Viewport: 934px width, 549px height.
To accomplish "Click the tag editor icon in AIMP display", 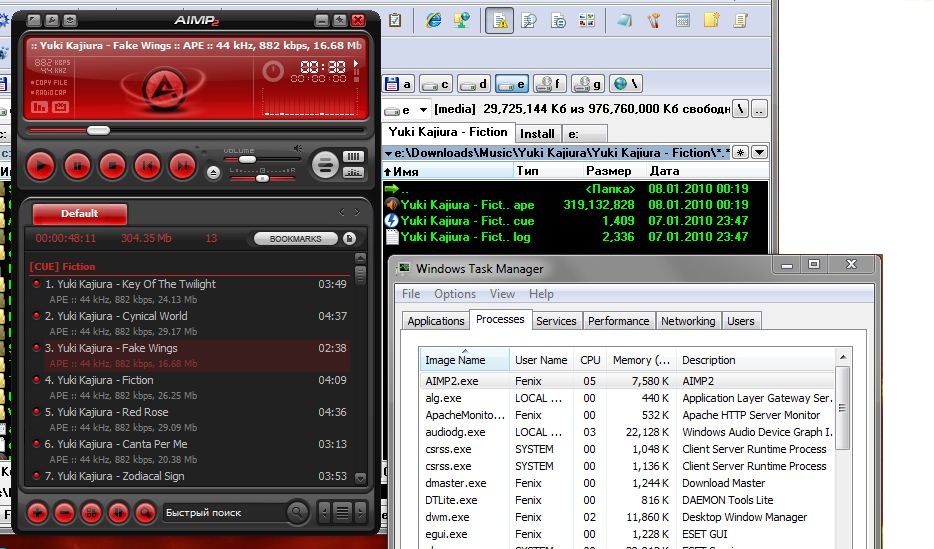I will [60, 107].
